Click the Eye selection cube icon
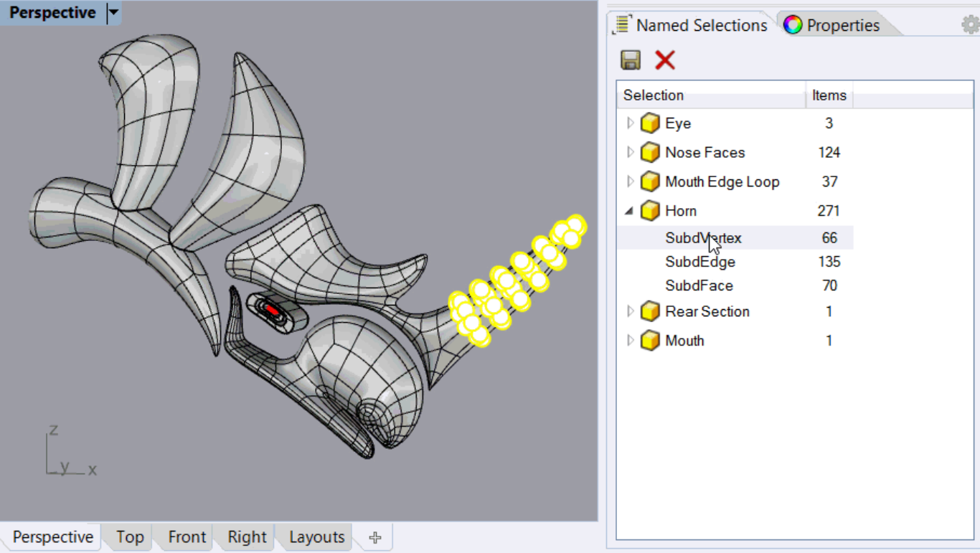980x553 pixels. coord(650,123)
